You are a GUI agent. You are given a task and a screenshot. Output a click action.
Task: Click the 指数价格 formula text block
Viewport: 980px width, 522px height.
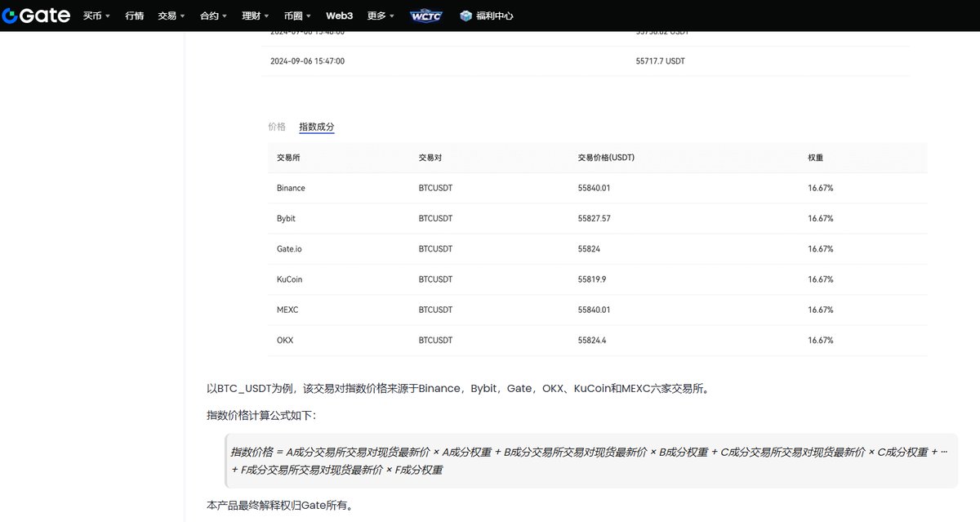point(591,461)
